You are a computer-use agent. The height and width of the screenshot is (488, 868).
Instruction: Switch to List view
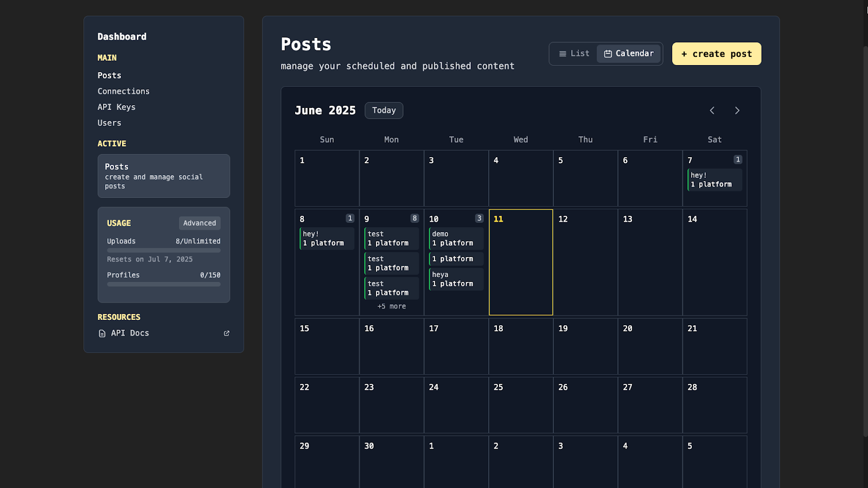coord(573,53)
